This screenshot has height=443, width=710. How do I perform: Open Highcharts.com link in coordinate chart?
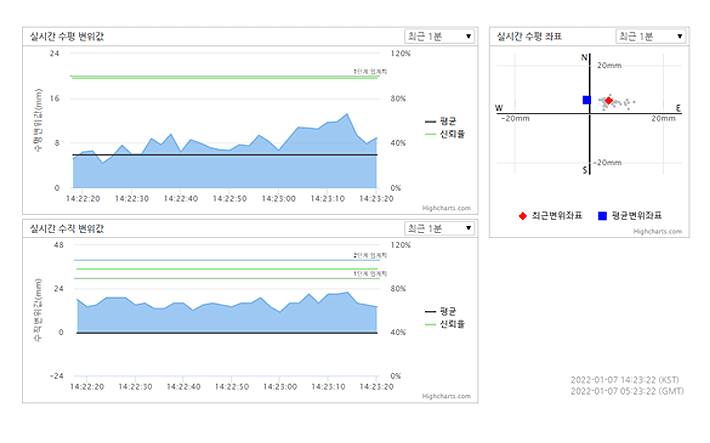click(657, 231)
